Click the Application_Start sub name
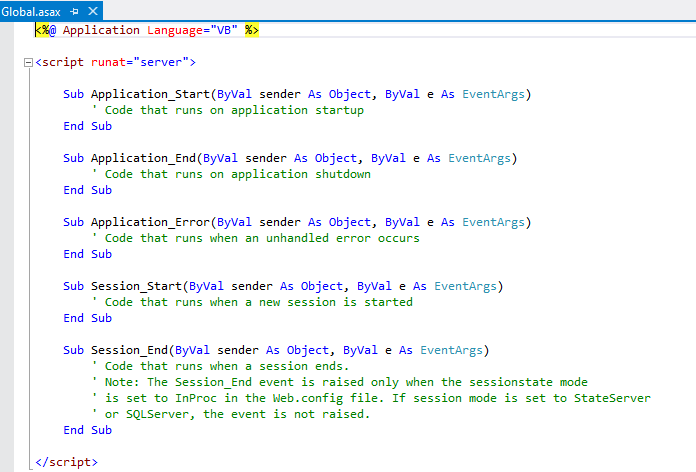Viewport: 696px width, 472px height. click(150, 94)
